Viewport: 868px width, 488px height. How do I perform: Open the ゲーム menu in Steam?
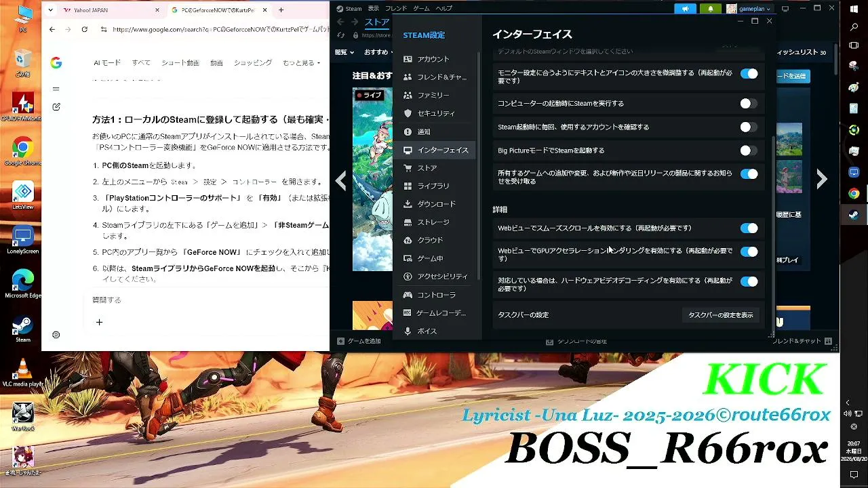pyautogui.click(x=421, y=9)
